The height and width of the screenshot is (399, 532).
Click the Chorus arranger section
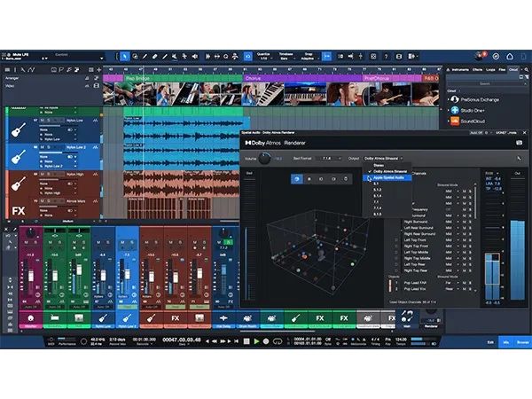point(302,78)
